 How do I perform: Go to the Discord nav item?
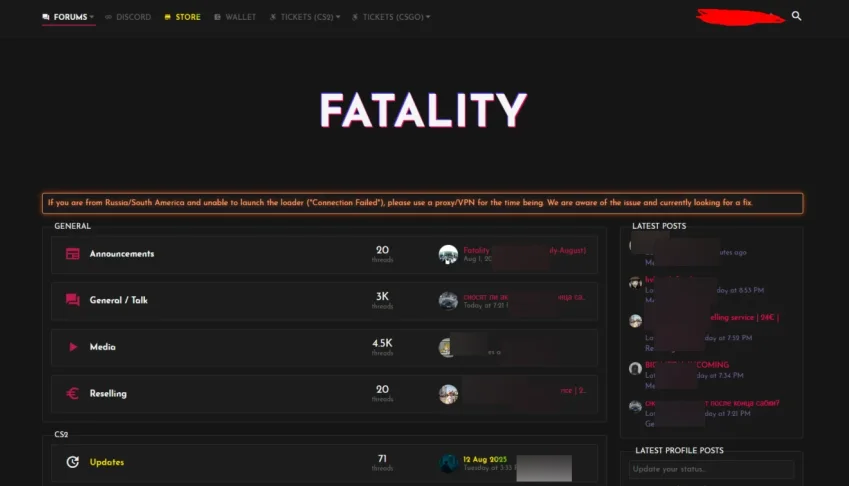[x=128, y=17]
